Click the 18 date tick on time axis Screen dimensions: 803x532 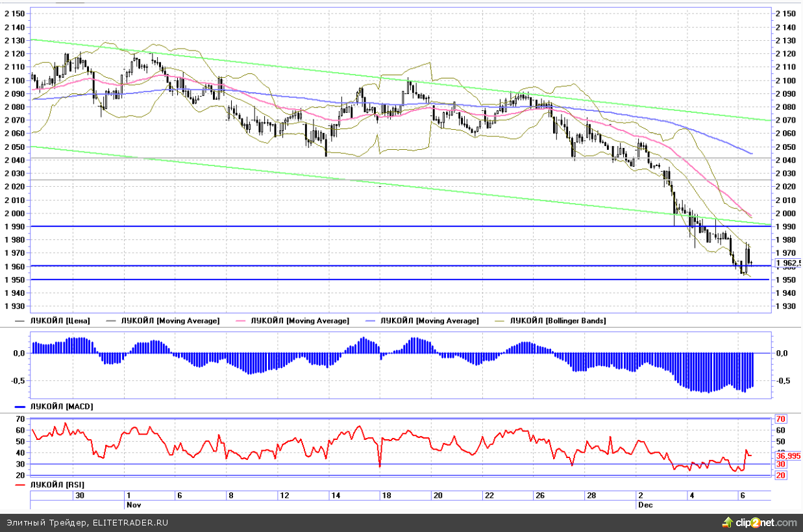386,495
